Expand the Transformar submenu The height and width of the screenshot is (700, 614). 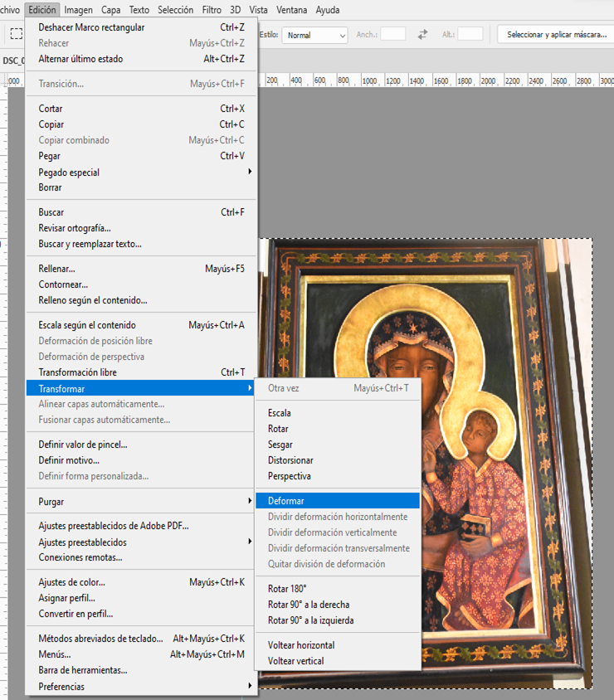(142, 388)
